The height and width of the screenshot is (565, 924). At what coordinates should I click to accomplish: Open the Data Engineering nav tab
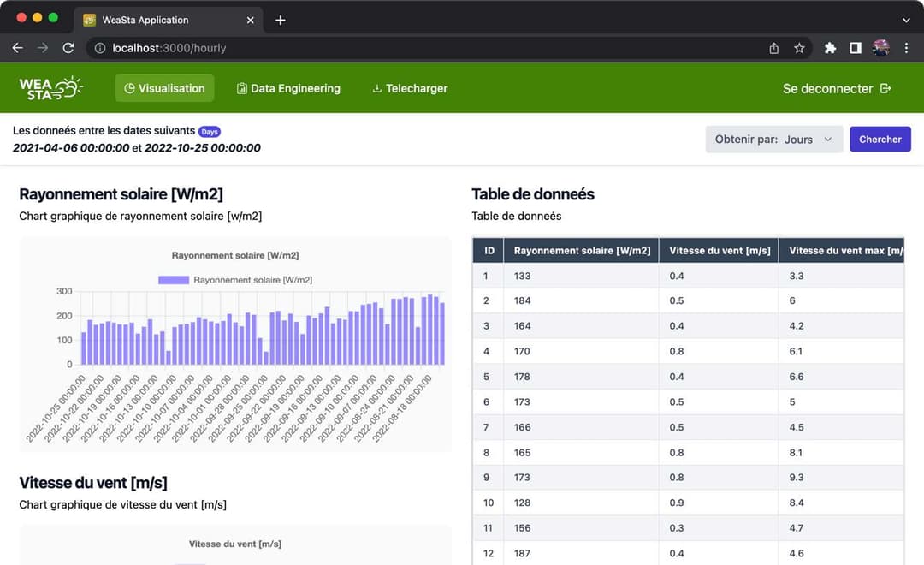coord(289,88)
